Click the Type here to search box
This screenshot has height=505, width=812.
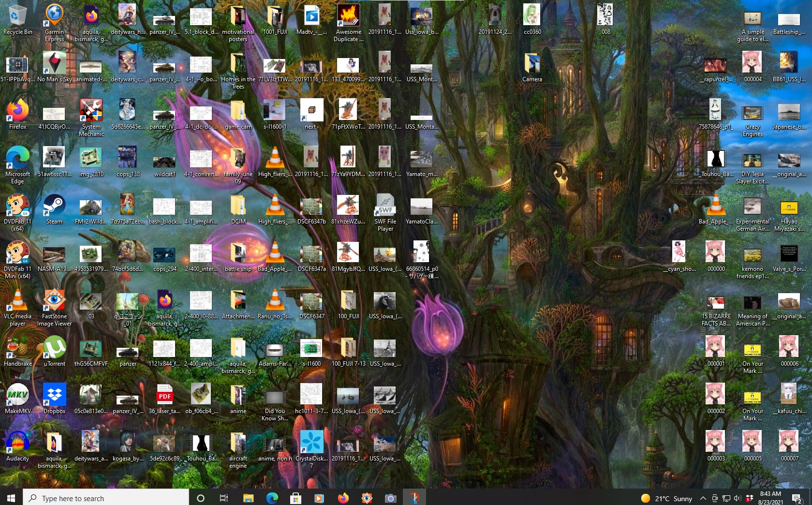(106, 498)
